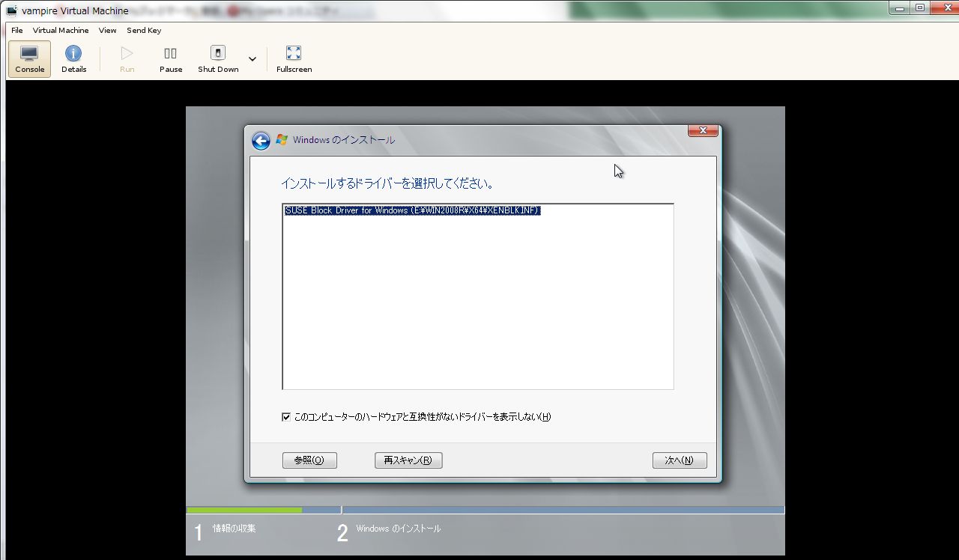Viewport: 959px width, 560px height.
Task: Pause the virtual machine
Action: [171, 59]
